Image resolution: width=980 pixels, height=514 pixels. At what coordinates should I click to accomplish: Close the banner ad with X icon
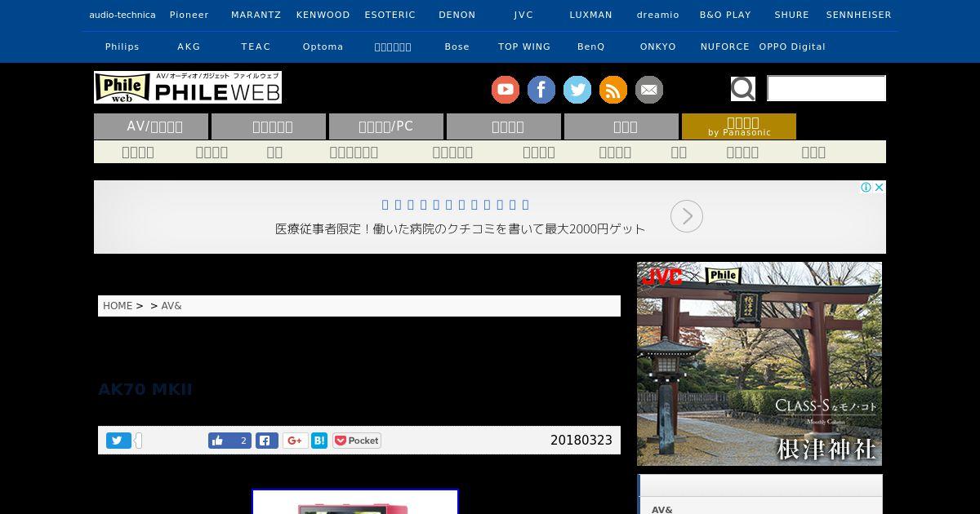[880, 187]
